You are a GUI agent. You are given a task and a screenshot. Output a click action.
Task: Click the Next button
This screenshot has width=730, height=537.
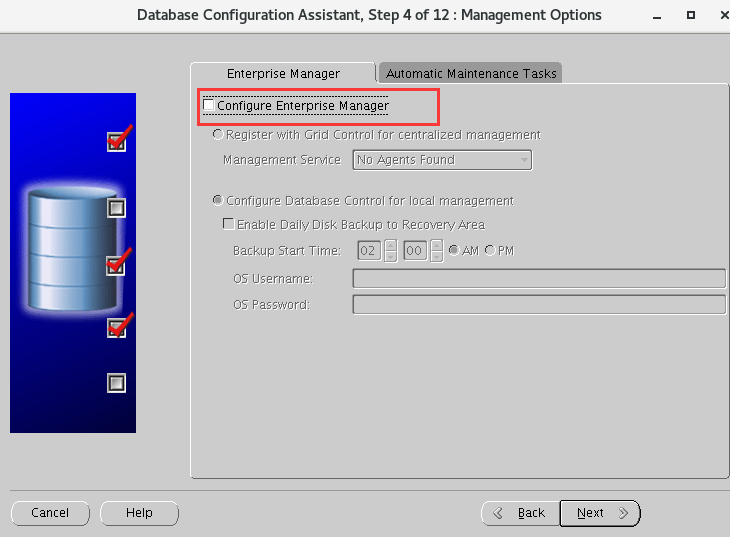(x=600, y=513)
